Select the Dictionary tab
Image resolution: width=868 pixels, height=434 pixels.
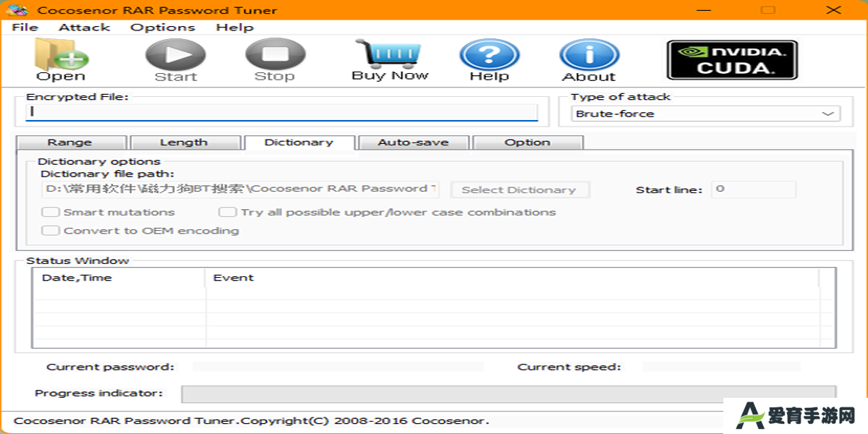[299, 142]
